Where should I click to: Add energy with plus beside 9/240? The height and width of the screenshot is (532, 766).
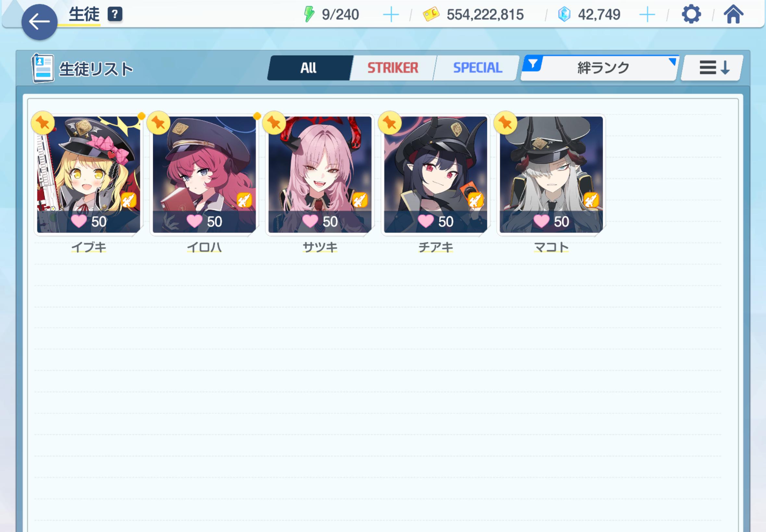391,15
